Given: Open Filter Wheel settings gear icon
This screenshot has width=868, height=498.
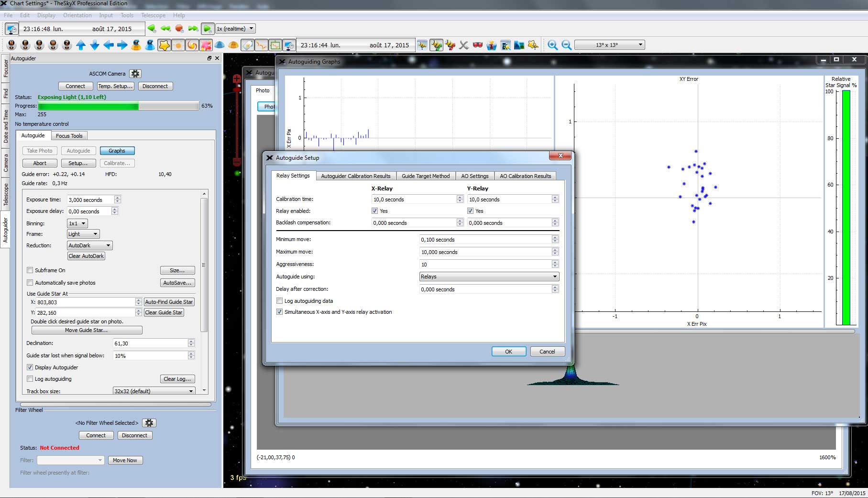Looking at the screenshot, I should [149, 423].
